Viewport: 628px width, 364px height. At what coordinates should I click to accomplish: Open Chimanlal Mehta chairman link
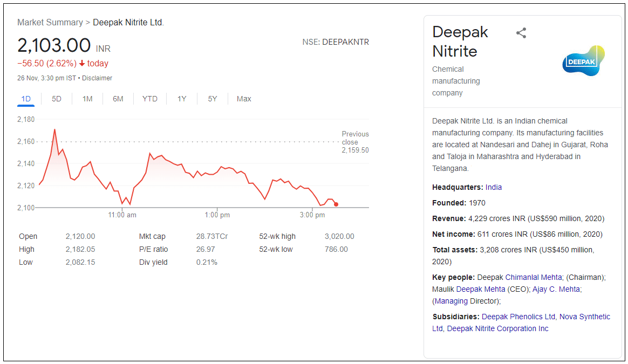[x=534, y=277]
